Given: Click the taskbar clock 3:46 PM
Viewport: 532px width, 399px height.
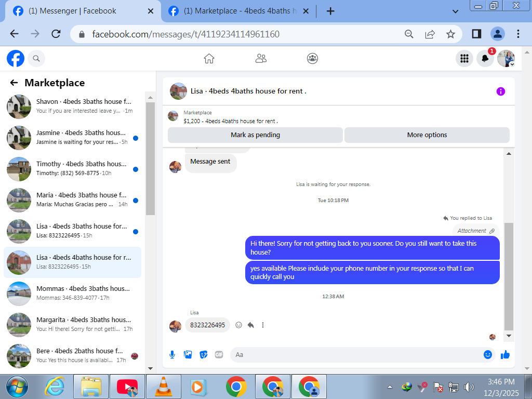Looking at the screenshot, I should click(x=501, y=382).
